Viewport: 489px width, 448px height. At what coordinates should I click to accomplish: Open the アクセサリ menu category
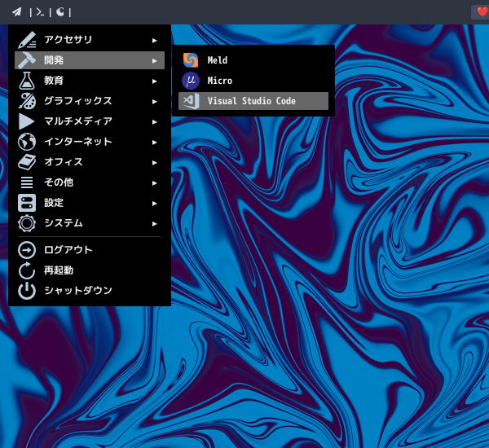pos(90,40)
